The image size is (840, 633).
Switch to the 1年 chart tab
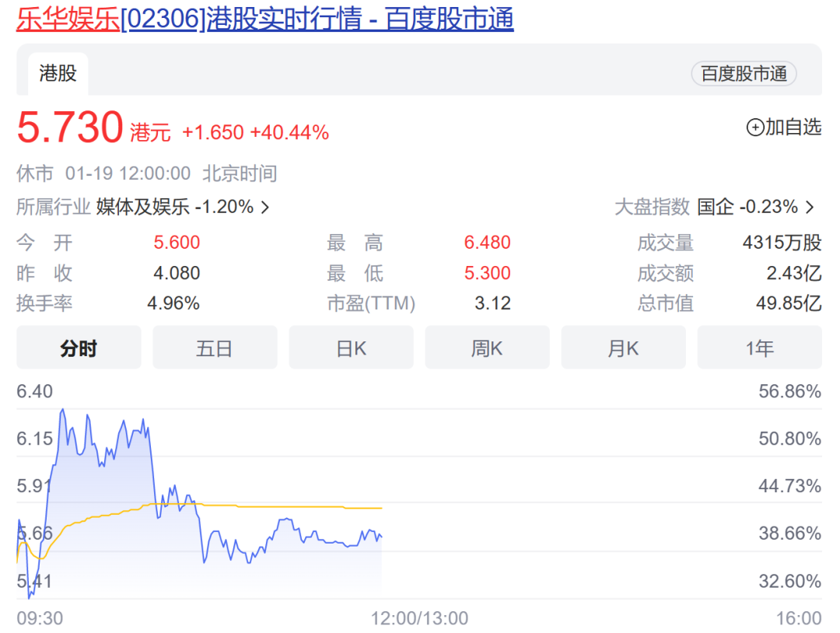tap(759, 348)
